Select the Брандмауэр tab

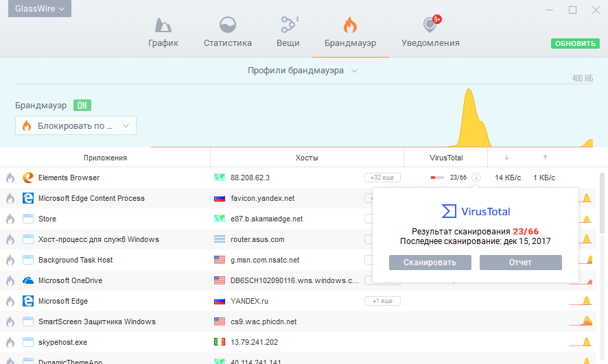(350, 32)
